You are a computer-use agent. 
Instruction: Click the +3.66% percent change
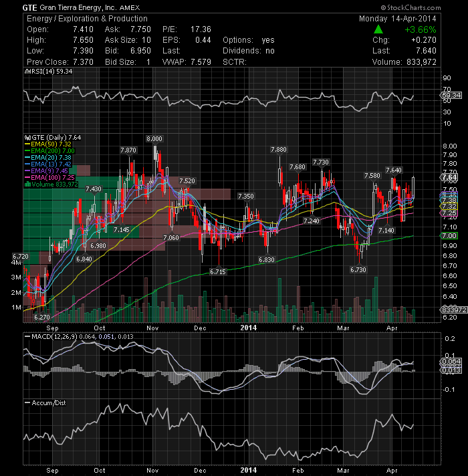coord(421,29)
